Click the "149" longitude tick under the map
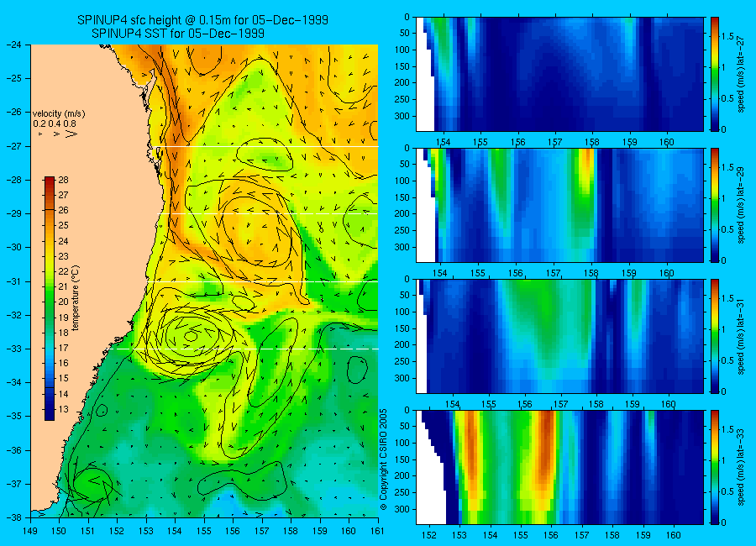The image size is (756, 546). coord(31,531)
